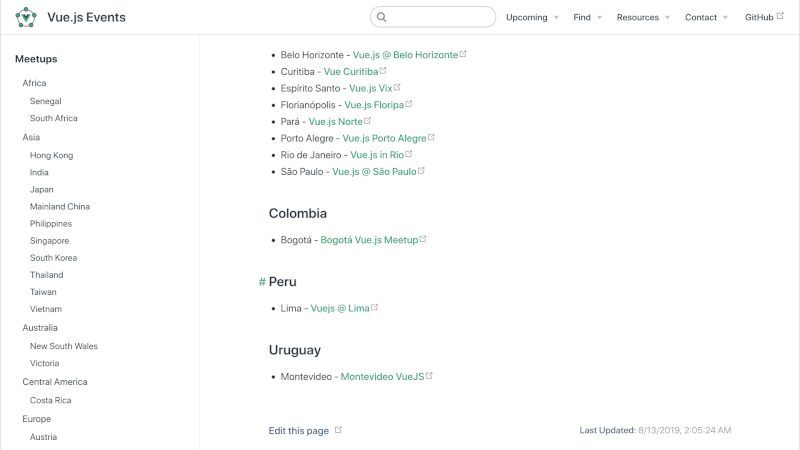Click the search magnifier icon

tap(382, 17)
